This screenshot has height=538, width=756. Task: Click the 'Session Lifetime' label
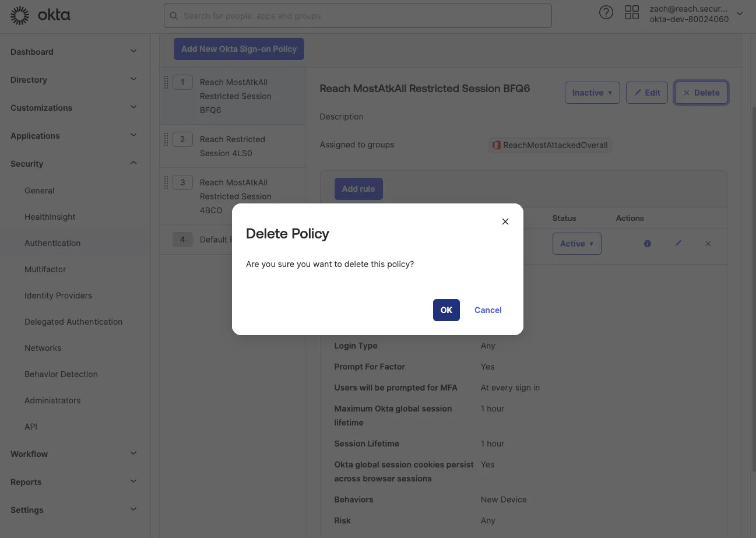point(367,444)
